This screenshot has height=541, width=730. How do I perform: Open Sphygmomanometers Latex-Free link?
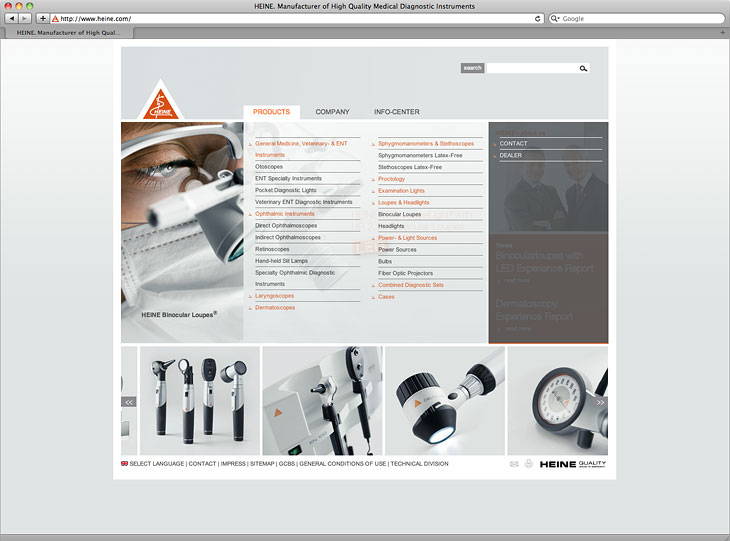(x=420, y=155)
